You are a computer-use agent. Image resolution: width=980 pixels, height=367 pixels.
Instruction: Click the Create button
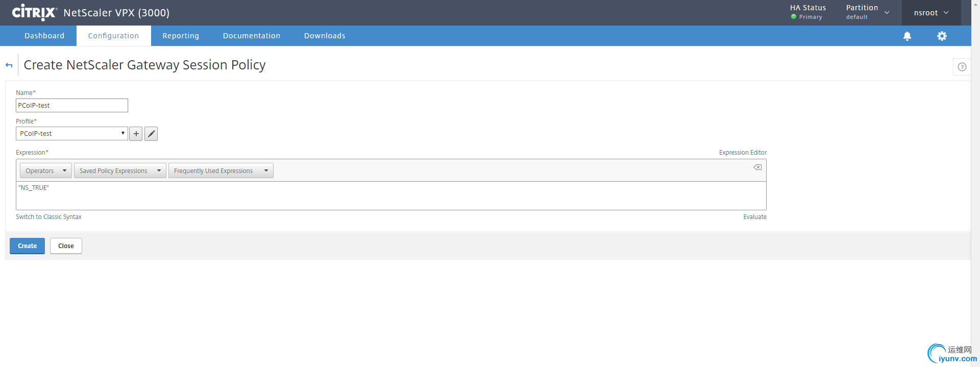tap(27, 246)
